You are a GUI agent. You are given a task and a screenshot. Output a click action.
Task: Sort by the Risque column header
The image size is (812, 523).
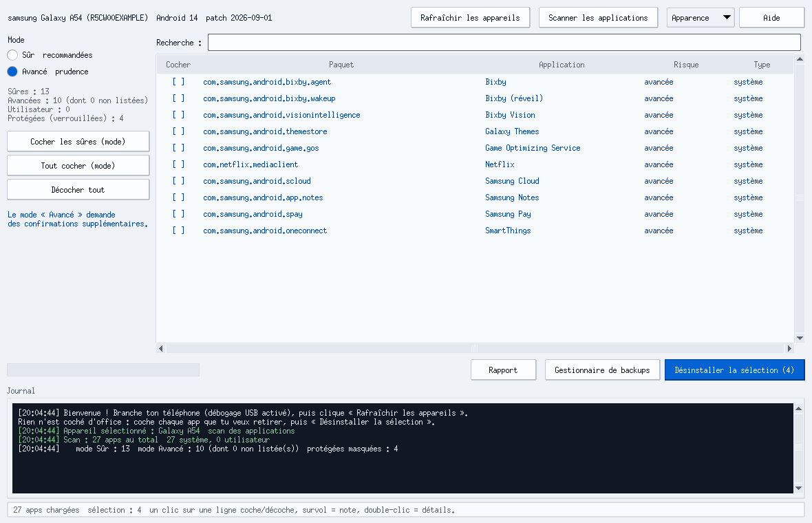686,65
